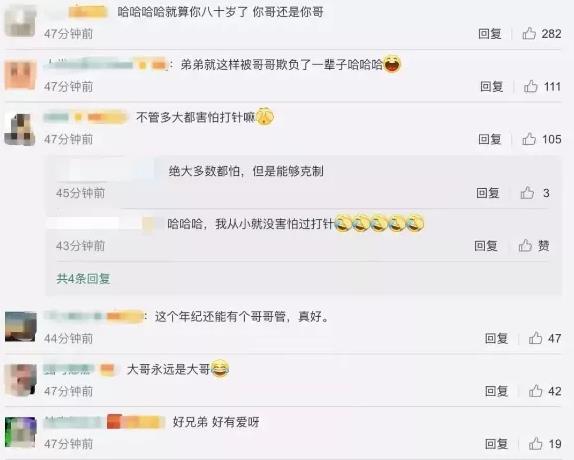The image size is (574, 460).
Task: Like the 好兄弟 好有爱呀 comment
Action: 536,444
